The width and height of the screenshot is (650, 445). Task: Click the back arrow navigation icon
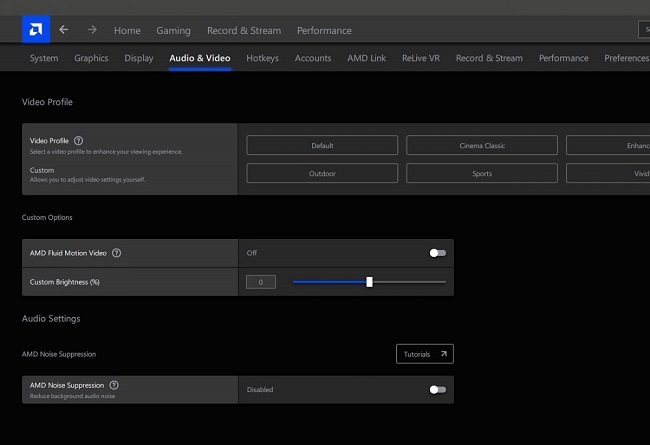click(x=64, y=30)
